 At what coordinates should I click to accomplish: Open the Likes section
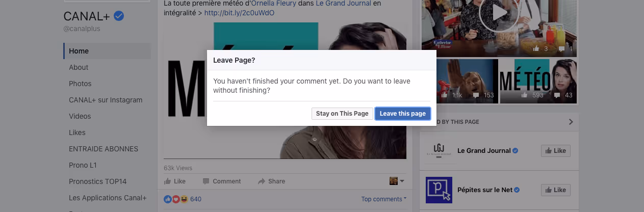[x=77, y=132]
